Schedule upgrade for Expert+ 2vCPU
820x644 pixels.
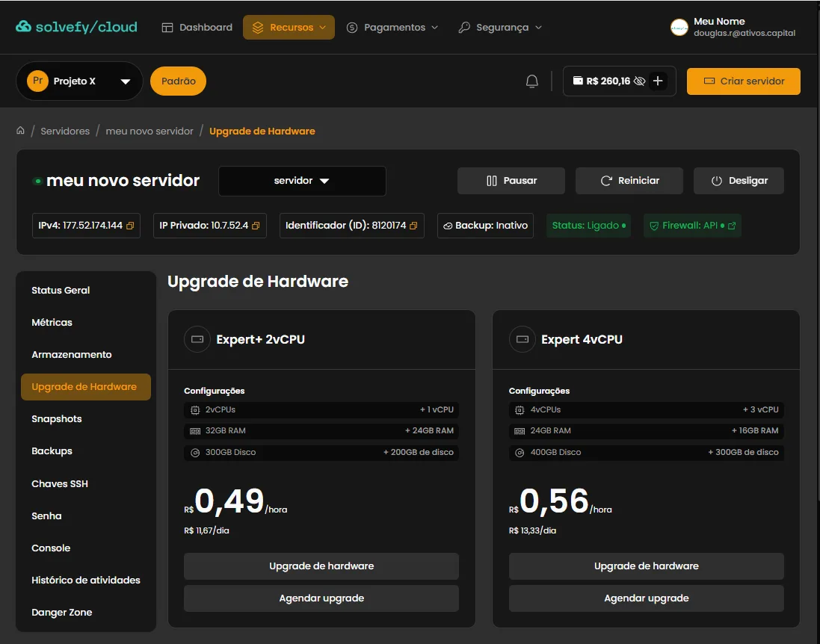pos(321,598)
